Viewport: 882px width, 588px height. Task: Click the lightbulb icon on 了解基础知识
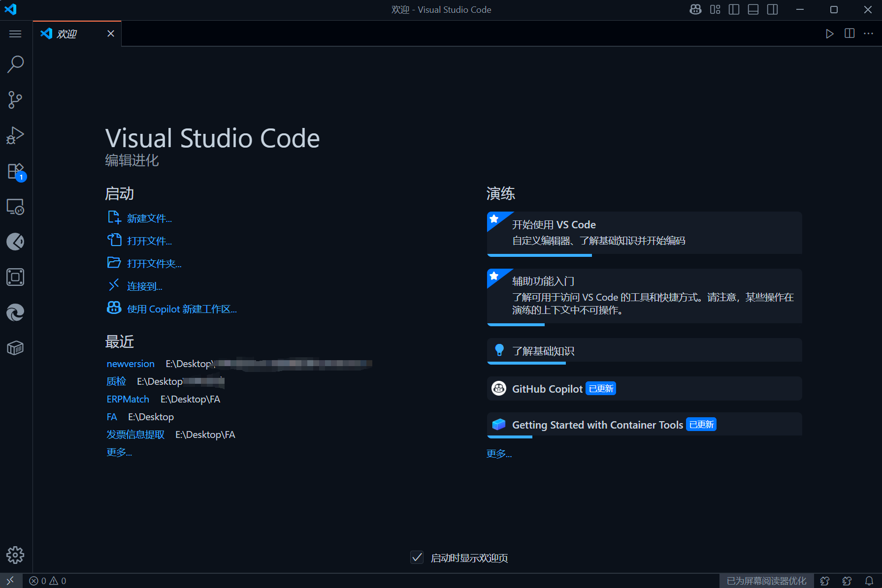point(499,350)
